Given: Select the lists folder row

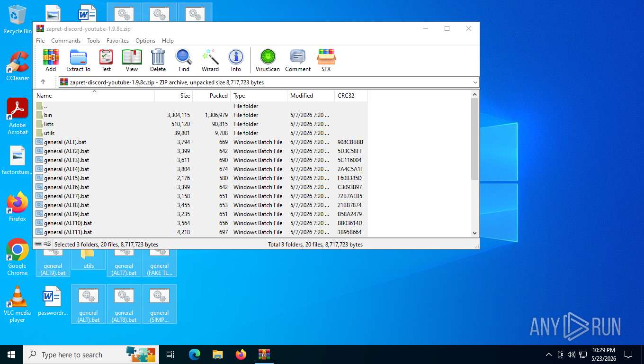Looking at the screenshot, I should 200,124.
